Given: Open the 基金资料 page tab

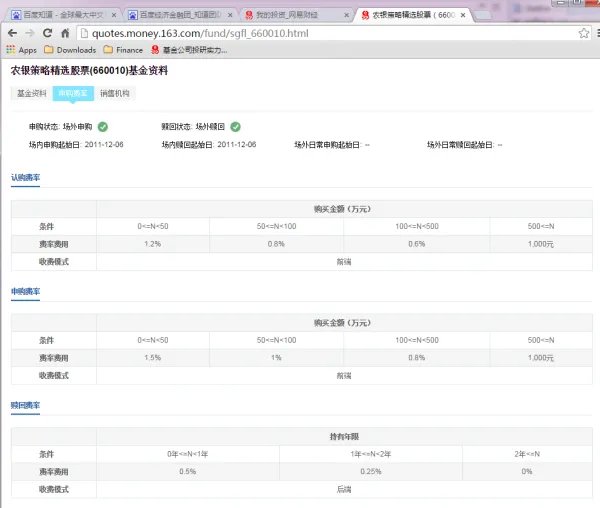Looking at the screenshot, I should pos(32,93).
